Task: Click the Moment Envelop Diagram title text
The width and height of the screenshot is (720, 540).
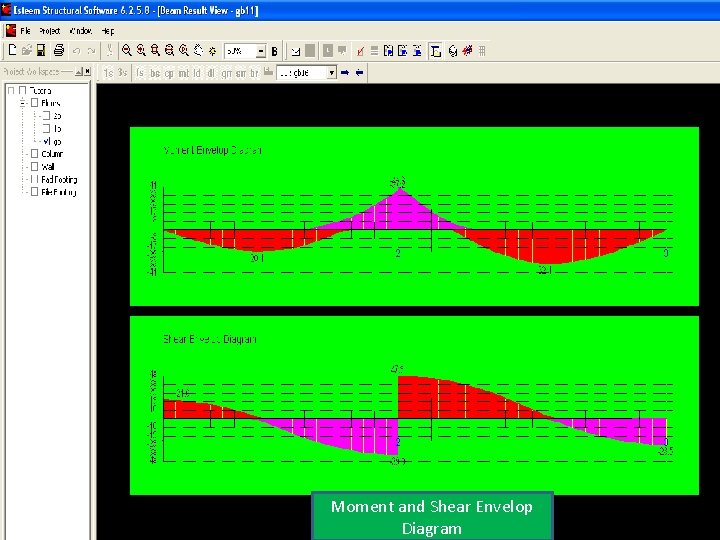Action: [x=213, y=150]
